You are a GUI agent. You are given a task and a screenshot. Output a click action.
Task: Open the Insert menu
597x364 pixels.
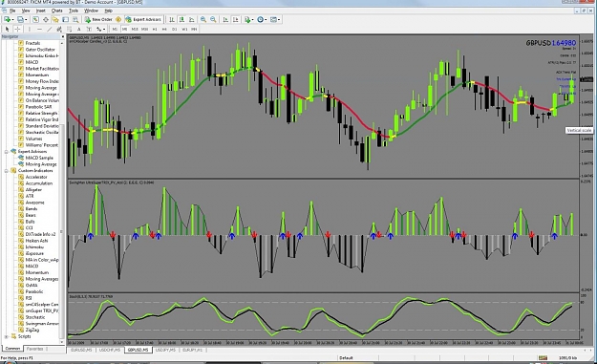click(40, 11)
